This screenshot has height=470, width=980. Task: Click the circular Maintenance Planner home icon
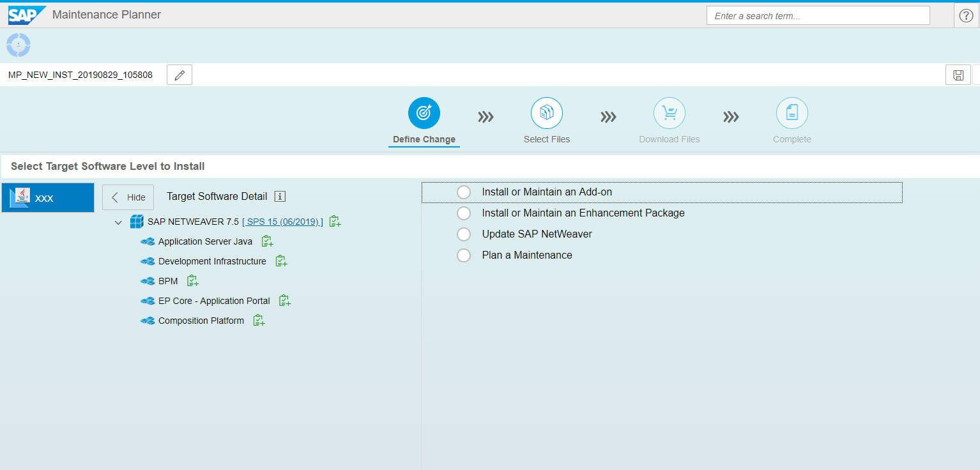coord(19,45)
